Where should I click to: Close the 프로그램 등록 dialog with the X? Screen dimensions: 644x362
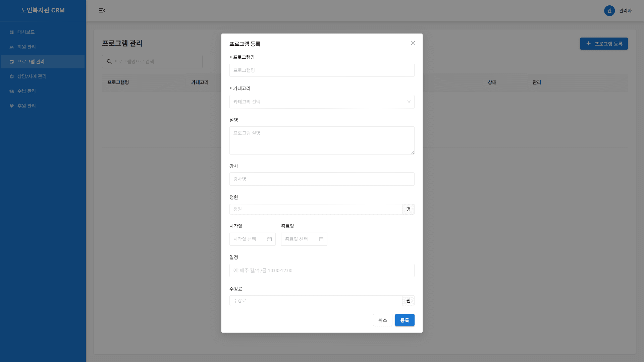[x=413, y=43]
